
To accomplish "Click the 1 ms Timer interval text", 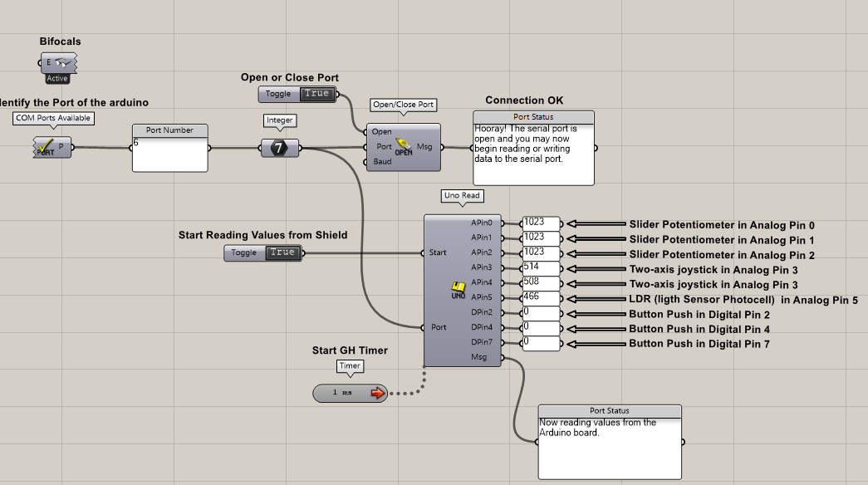I will click(342, 393).
